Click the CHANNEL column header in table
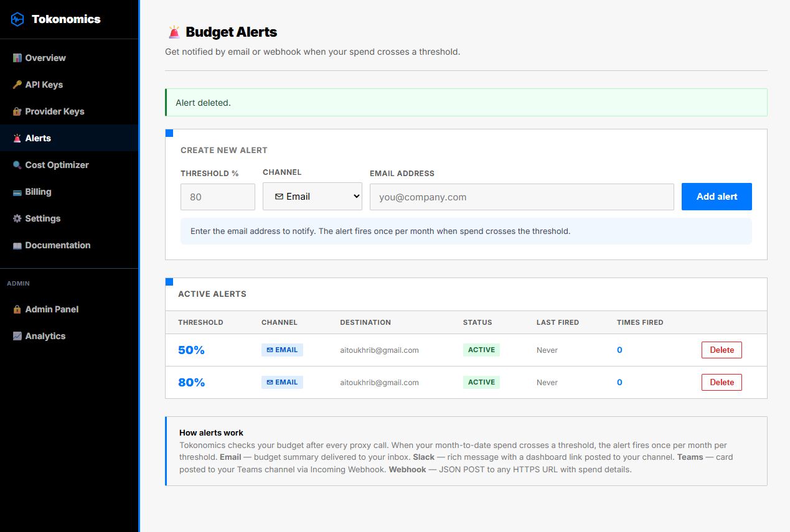The height and width of the screenshot is (532, 790). point(280,322)
